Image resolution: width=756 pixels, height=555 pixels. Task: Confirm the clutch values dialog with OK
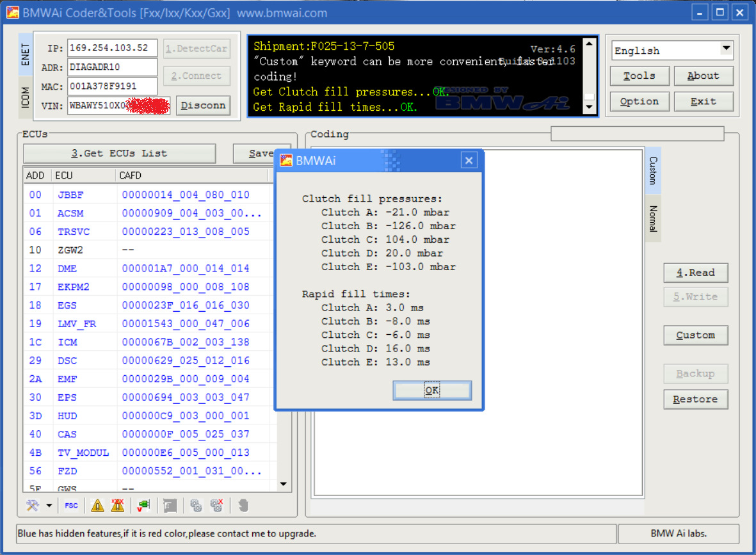tap(432, 390)
